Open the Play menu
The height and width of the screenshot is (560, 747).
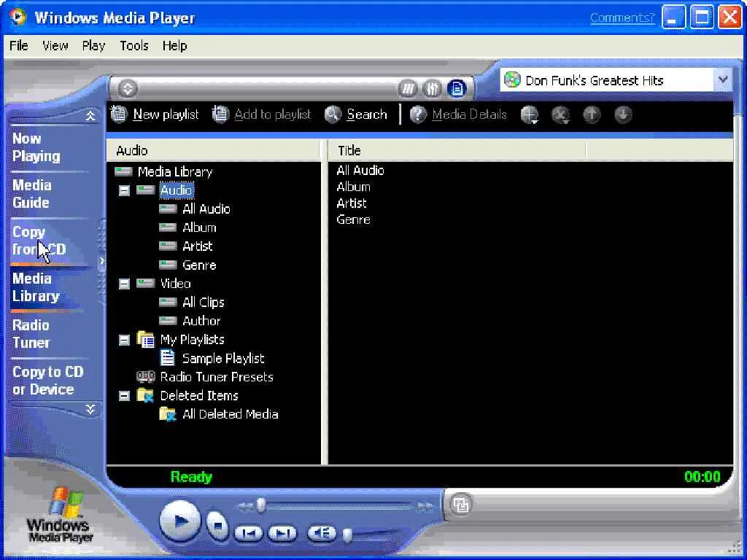[x=93, y=46]
